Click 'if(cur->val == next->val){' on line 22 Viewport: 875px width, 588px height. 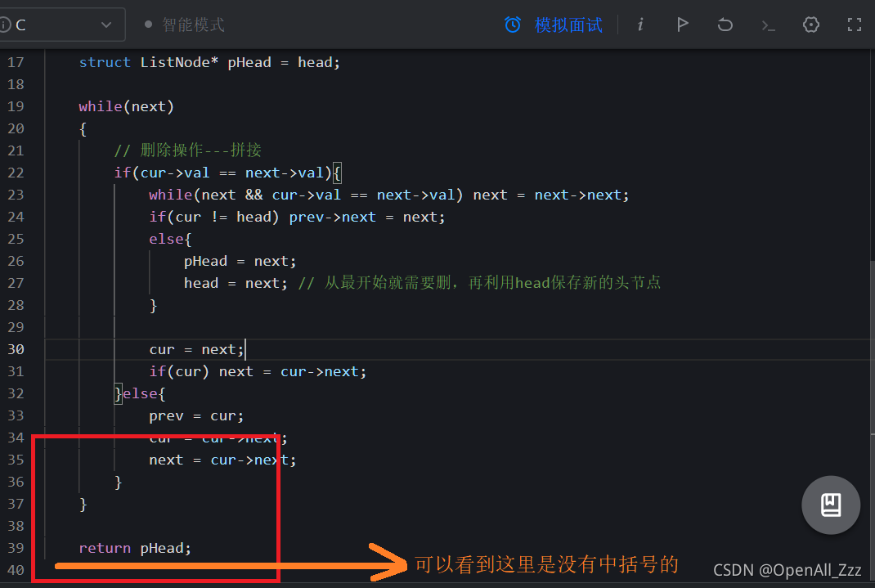227,173
